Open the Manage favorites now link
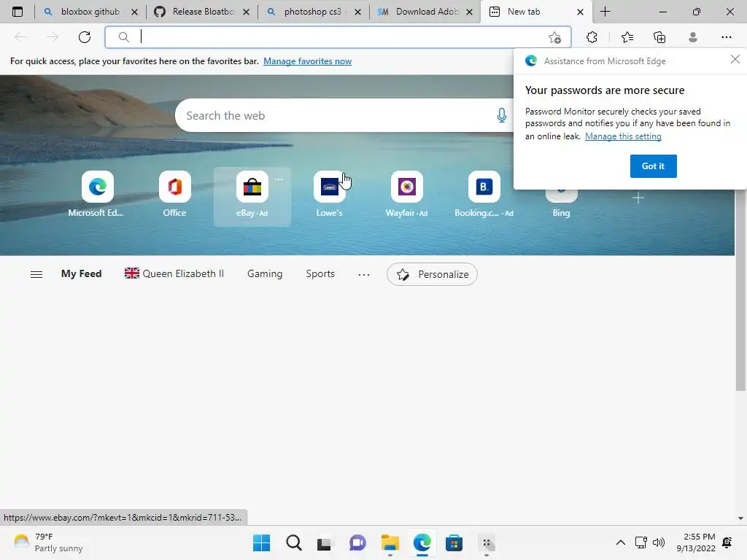 pos(307,61)
